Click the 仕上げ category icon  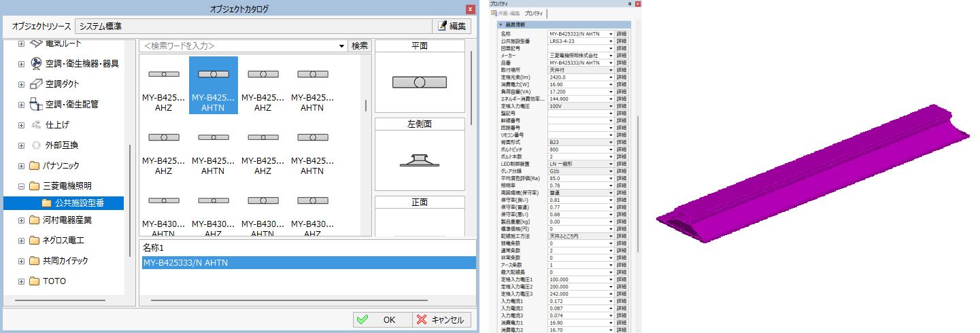coord(37,125)
